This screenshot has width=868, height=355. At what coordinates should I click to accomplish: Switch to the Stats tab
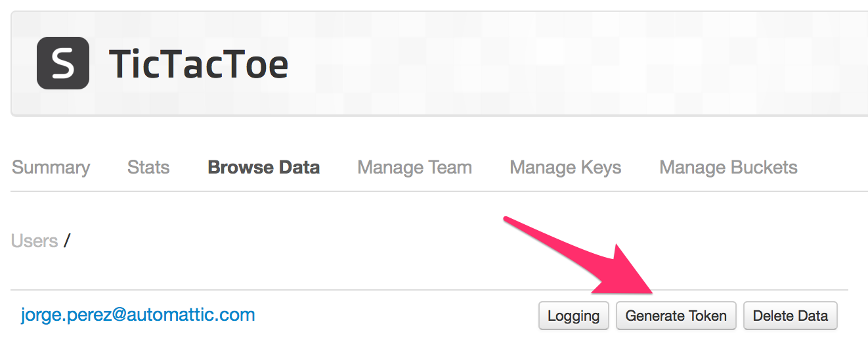(148, 168)
